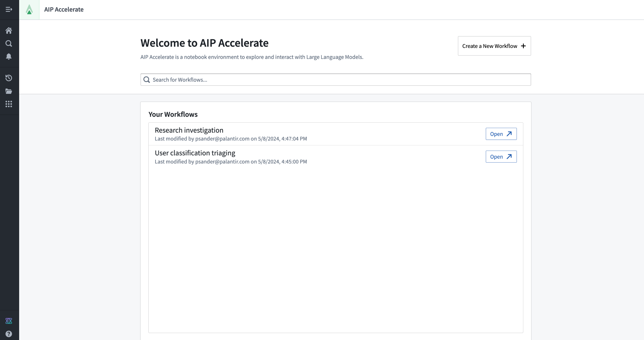The width and height of the screenshot is (644, 340).
Task: Open the Research investigation workflow
Action: (x=501, y=134)
